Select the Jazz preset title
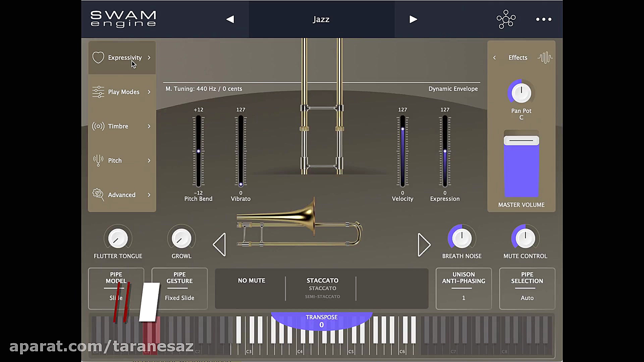The image size is (644, 362). tap(321, 19)
